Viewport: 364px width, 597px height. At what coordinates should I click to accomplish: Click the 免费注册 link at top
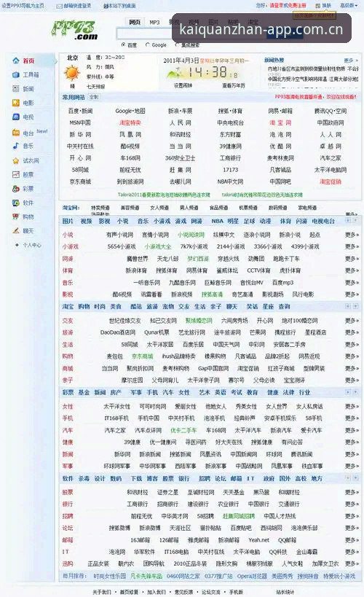tap(296, 6)
